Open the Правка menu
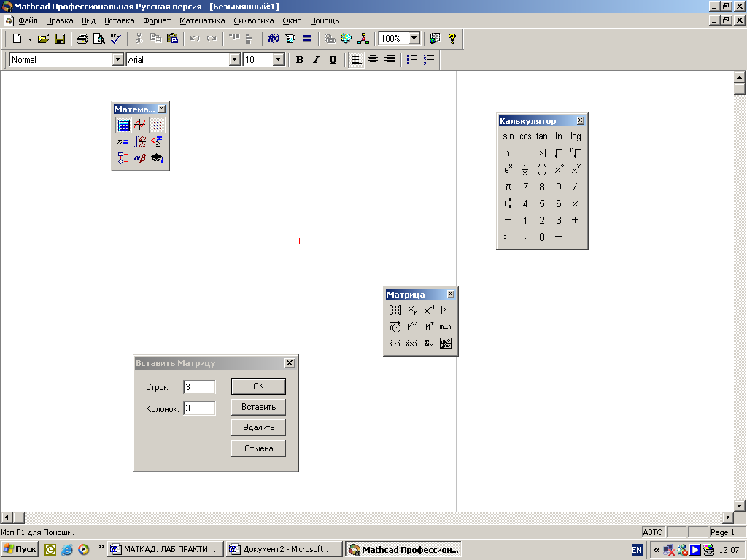The width and height of the screenshot is (747, 560). click(x=60, y=20)
